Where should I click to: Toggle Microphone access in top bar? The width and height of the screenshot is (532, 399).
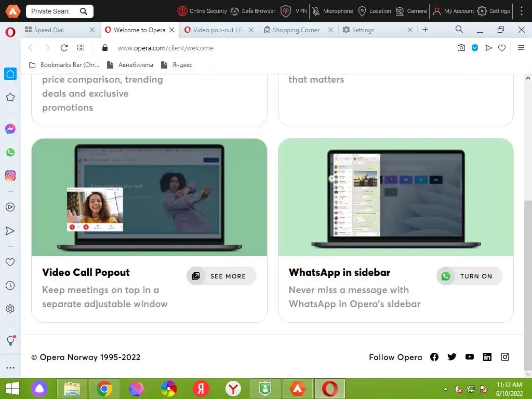pos(332,11)
